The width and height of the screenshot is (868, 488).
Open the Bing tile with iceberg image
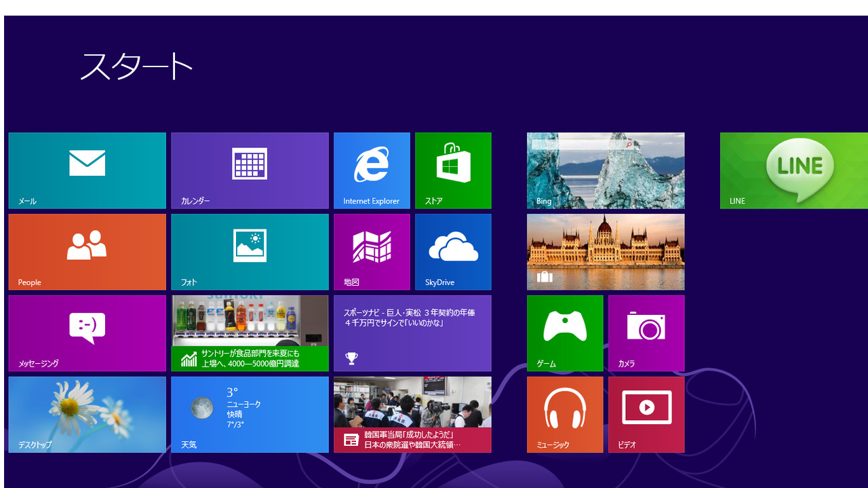(x=606, y=170)
